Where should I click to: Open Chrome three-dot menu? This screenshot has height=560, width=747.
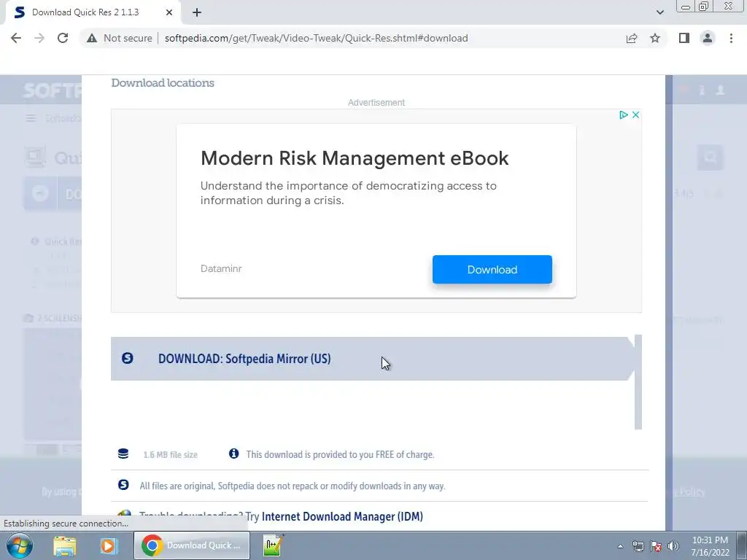[x=731, y=38]
